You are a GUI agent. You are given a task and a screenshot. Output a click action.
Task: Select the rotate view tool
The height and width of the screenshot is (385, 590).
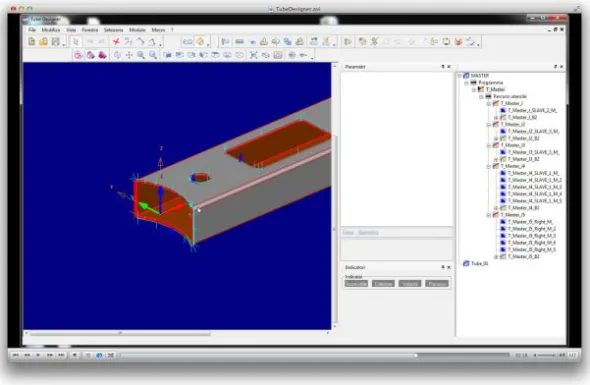pyautogui.click(x=117, y=55)
